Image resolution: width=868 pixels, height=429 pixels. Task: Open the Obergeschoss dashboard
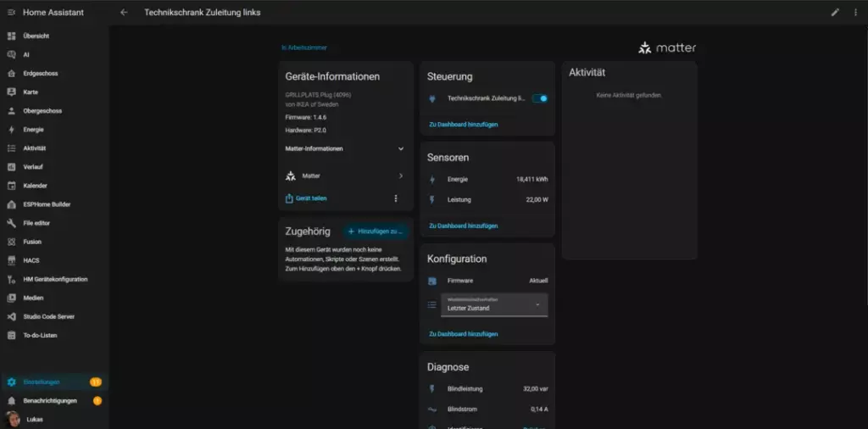coord(54,111)
